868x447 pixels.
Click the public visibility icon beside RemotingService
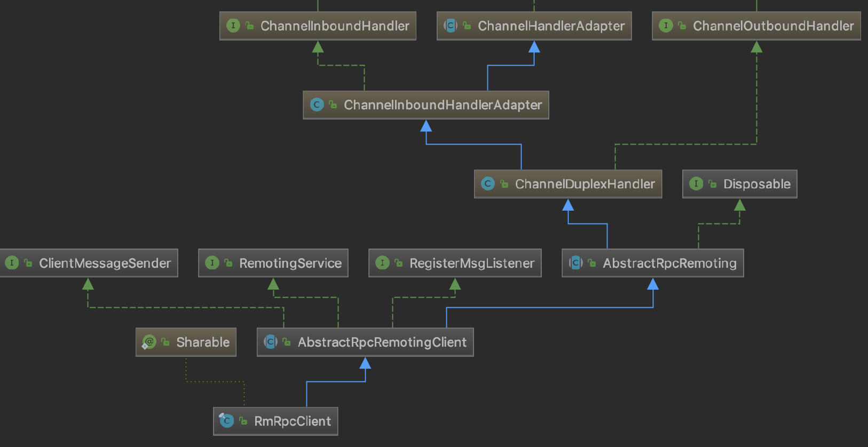(228, 263)
